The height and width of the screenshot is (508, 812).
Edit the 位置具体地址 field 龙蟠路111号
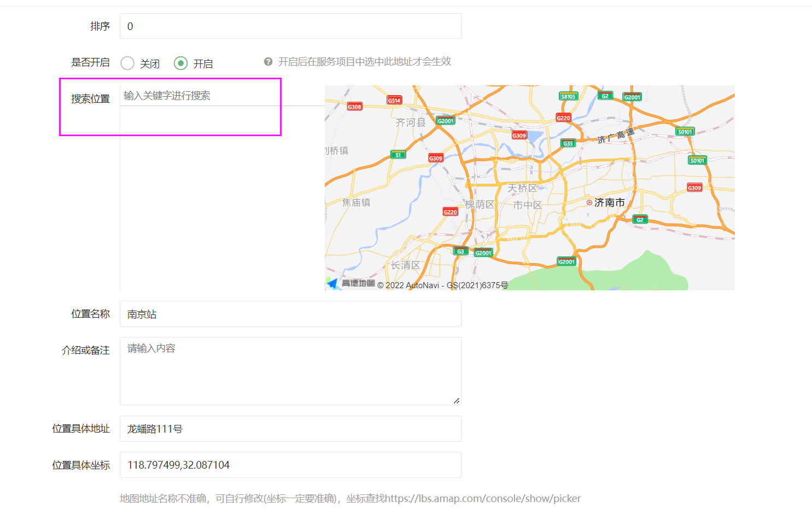click(290, 429)
